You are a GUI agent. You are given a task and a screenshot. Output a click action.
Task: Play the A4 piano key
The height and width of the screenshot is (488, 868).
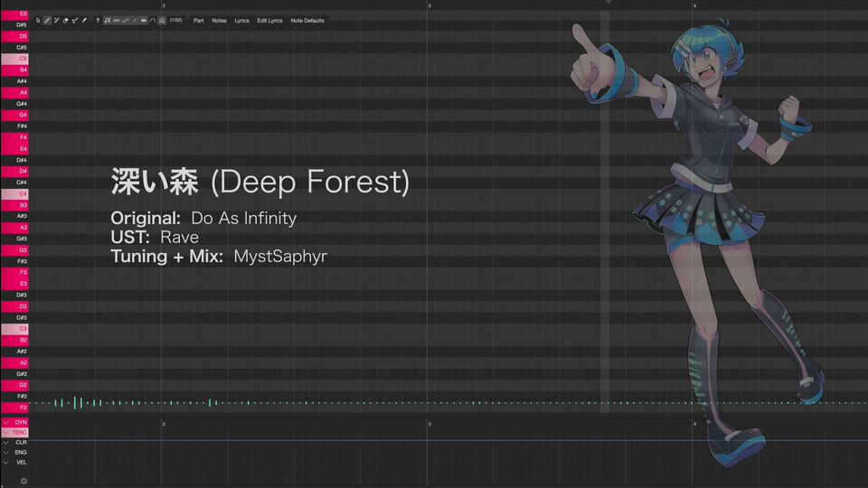click(x=14, y=92)
